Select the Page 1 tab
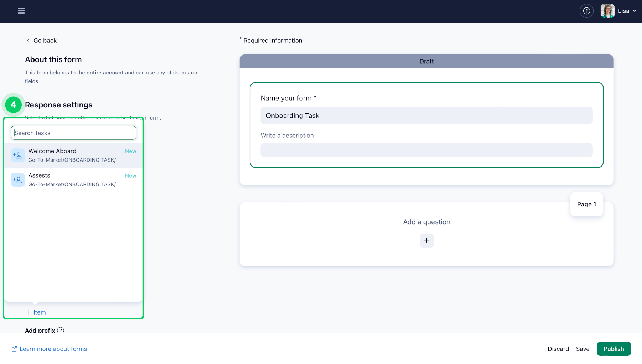This screenshot has height=364, width=642. [586, 204]
